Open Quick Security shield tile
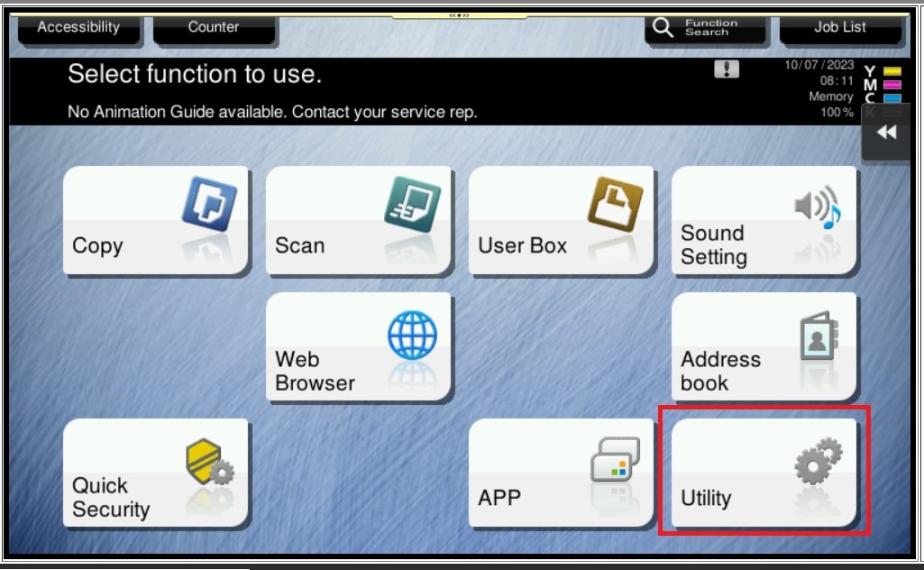Viewport: 924px width, 570px height. 155,473
